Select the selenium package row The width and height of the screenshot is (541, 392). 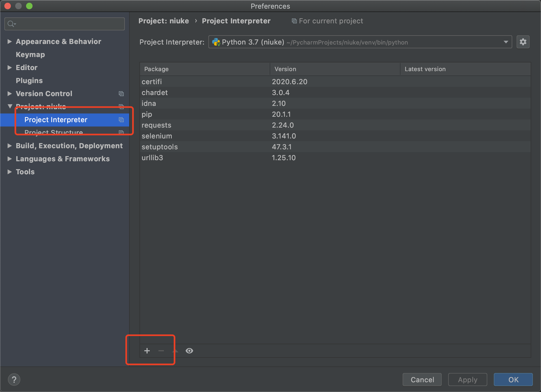tap(157, 136)
